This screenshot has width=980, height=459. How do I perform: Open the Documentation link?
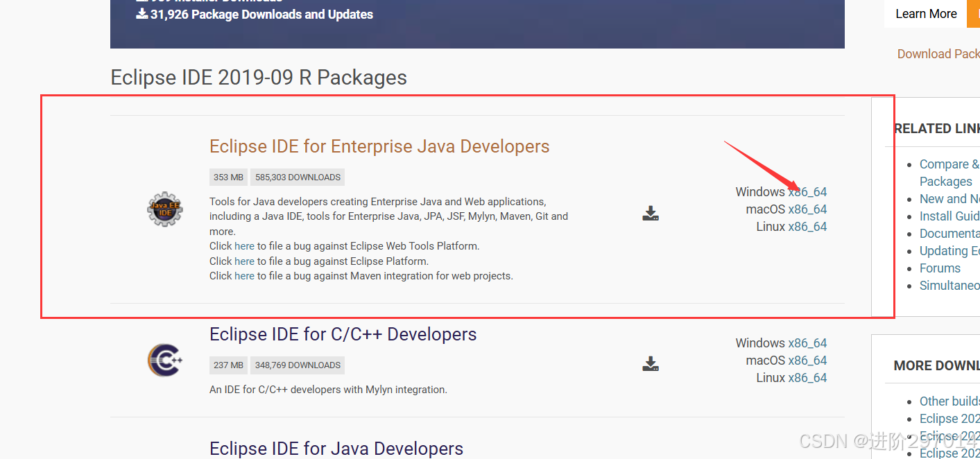[949, 234]
